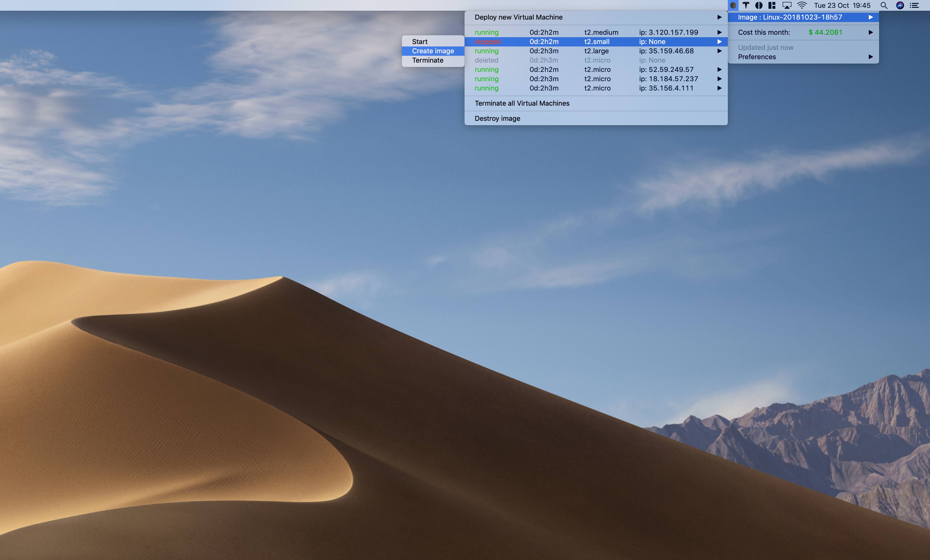Click the Tesla icon in menu bar
Viewport: 930px width, 560px height.
click(x=746, y=5)
